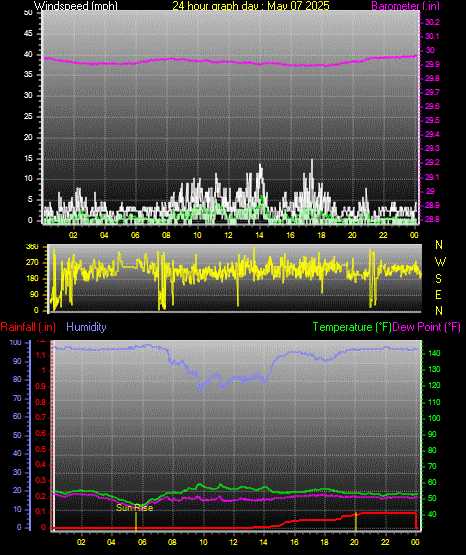Screen dimensions: 466x555
Task: Click the 18 hour label under temperature chart
Action: 324,542
